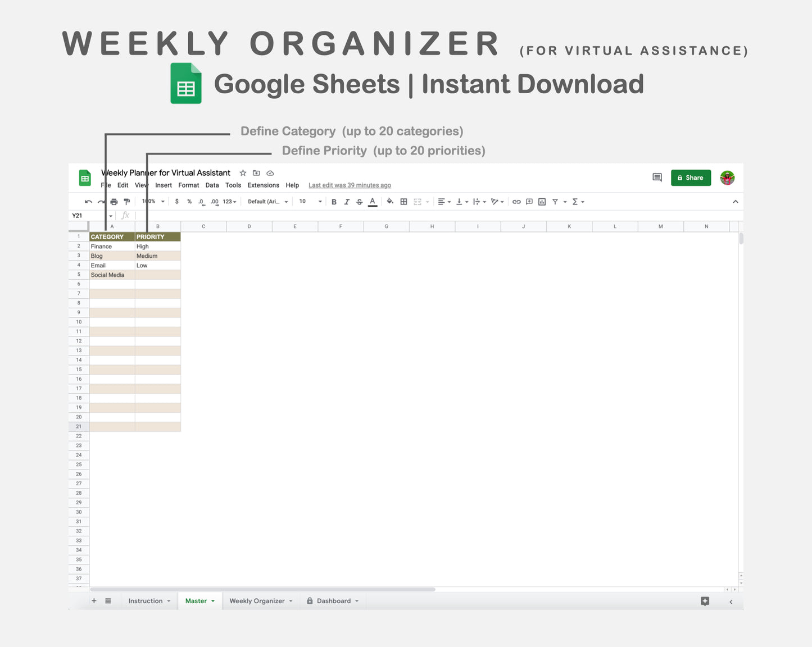Create a filter with the Filter icon
Screen dimensions: 812x647
pos(555,201)
